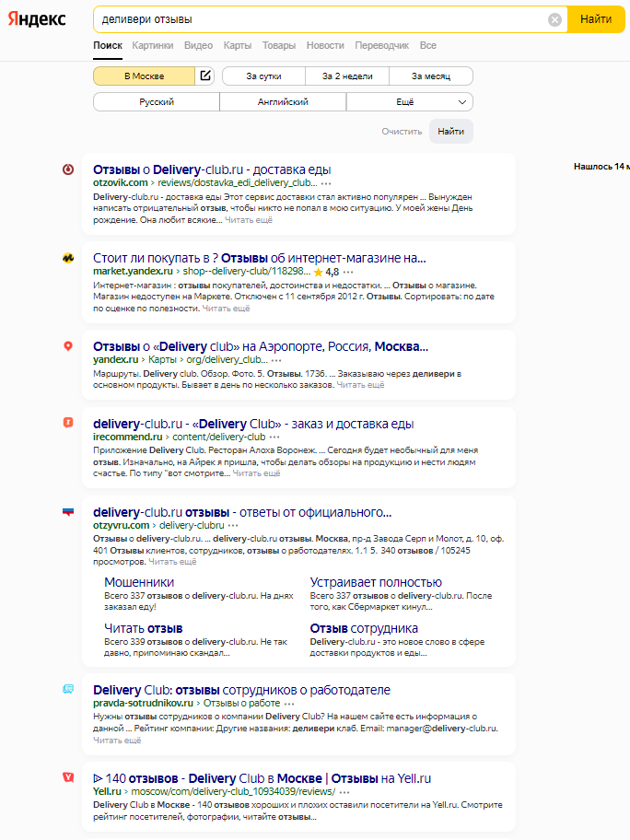Image resolution: width=630 pixels, height=840 pixels.
Task: Open the Карты tab
Action: [x=238, y=45]
